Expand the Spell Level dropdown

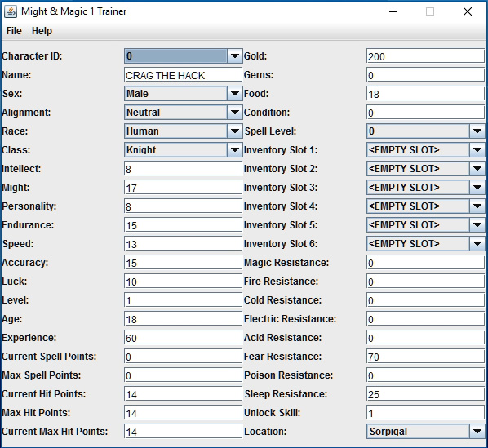point(425,131)
